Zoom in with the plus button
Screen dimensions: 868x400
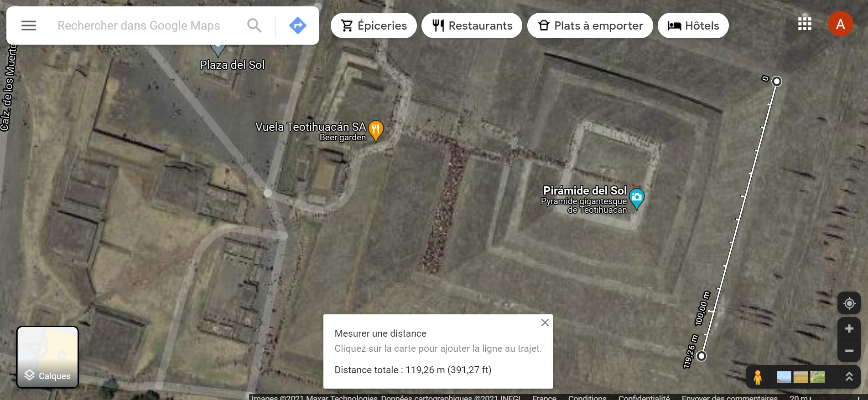tap(849, 328)
